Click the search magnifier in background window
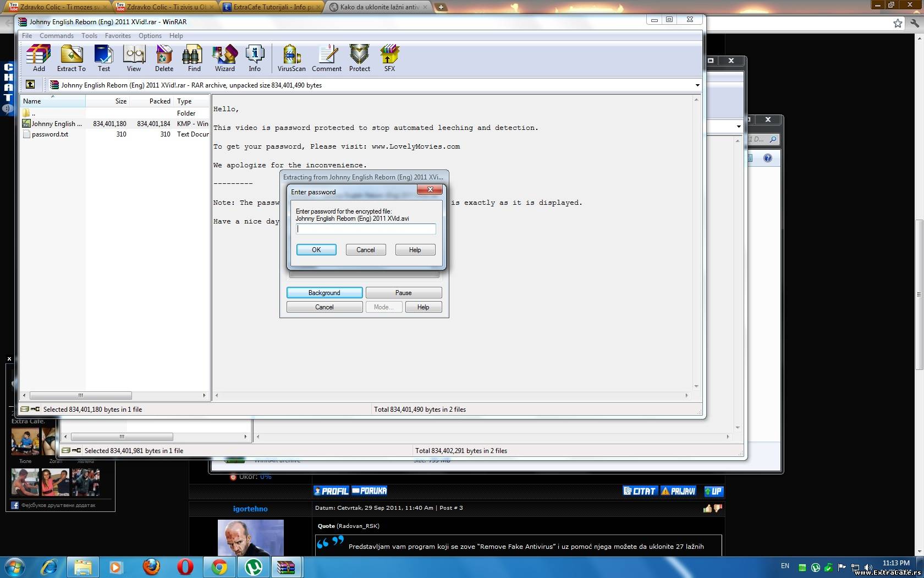924x578 pixels. point(773,139)
